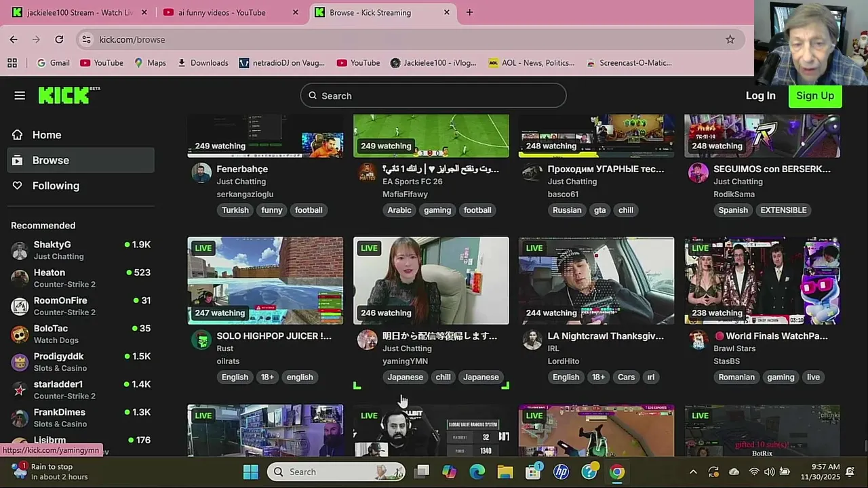Click RodikSama streamer avatar
868x488 pixels.
(x=698, y=173)
